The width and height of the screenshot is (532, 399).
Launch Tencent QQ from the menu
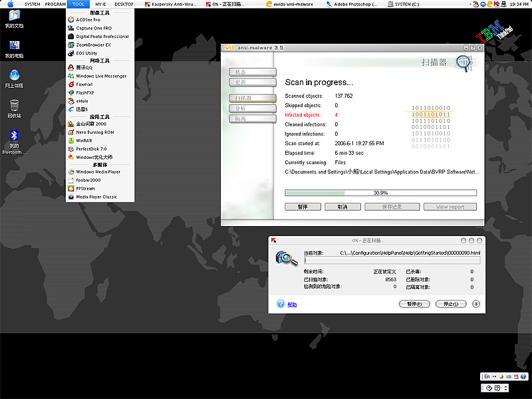pos(84,67)
